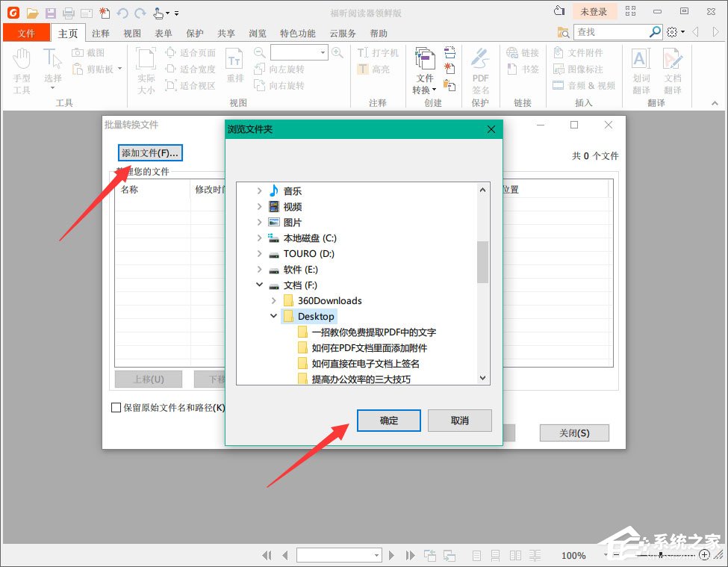Open the PDF Sign (PDF签名) tool
Screen dimensions: 728x567
click(x=480, y=72)
